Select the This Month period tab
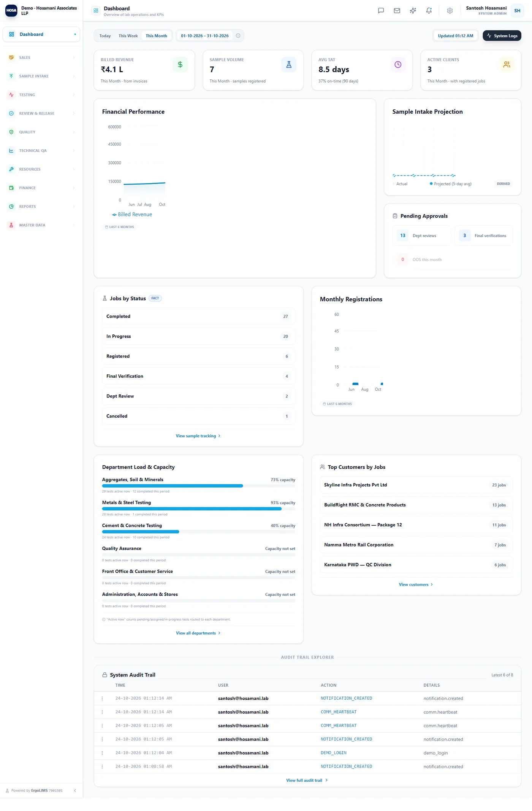The image size is (532, 811). [x=156, y=36]
